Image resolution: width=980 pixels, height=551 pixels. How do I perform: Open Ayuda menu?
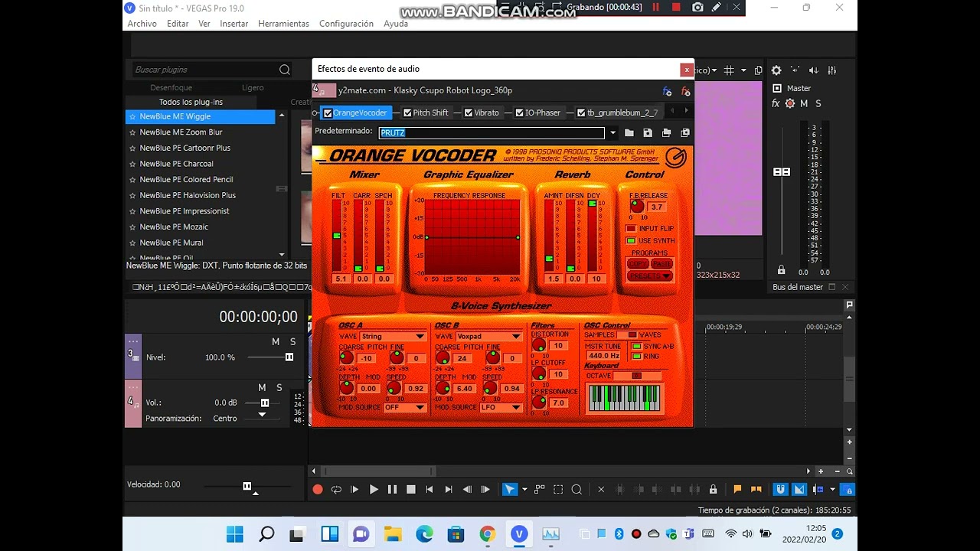click(x=396, y=24)
